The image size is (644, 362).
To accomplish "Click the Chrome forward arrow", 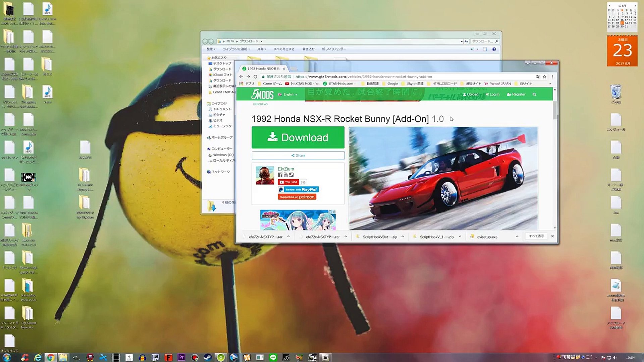I will point(248,77).
